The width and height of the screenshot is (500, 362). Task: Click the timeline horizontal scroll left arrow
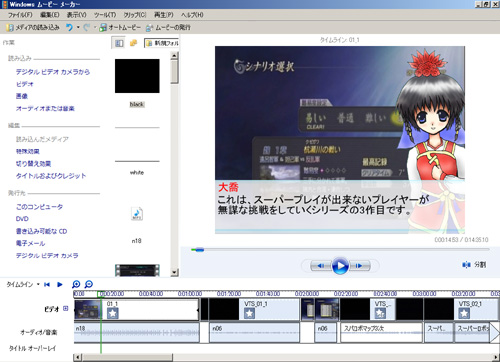click(77, 357)
